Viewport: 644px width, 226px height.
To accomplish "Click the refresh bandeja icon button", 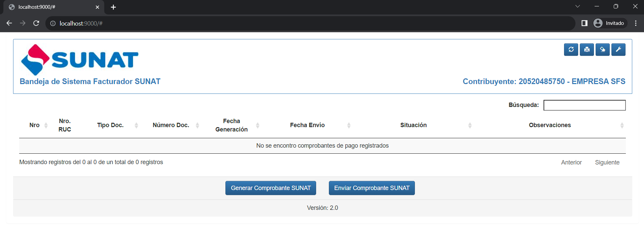I will tap(571, 49).
